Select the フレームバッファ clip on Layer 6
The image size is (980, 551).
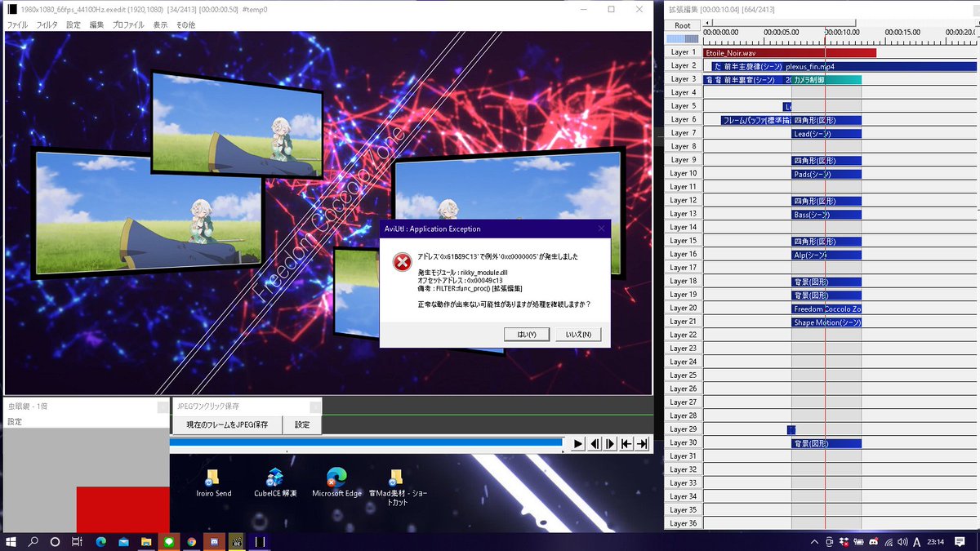tap(756, 120)
